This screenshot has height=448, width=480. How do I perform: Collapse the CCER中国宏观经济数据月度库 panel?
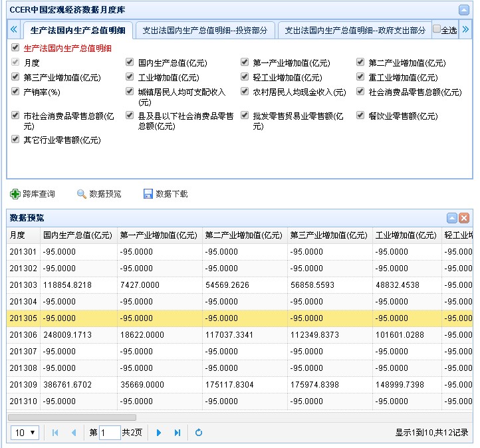click(x=463, y=10)
